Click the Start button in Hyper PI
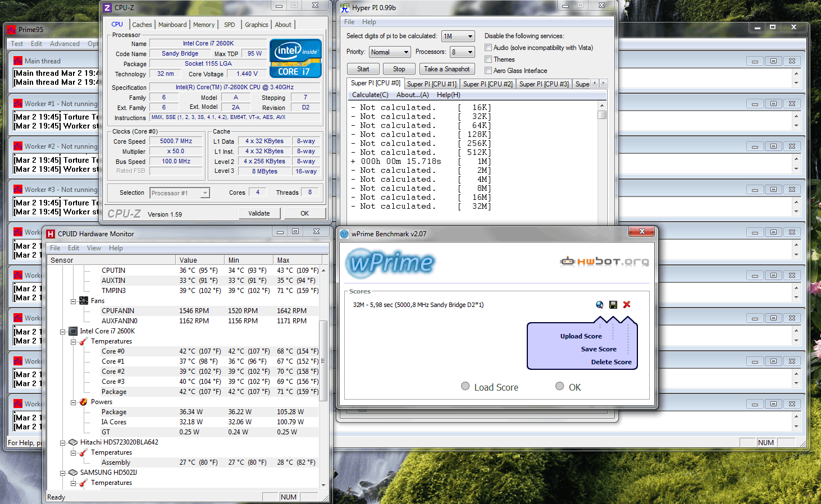 coord(363,69)
